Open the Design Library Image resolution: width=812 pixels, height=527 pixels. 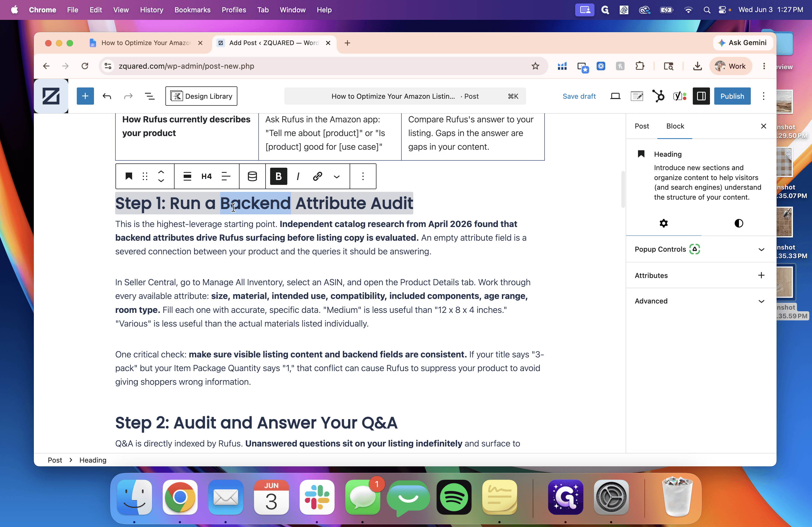click(x=201, y=96)
